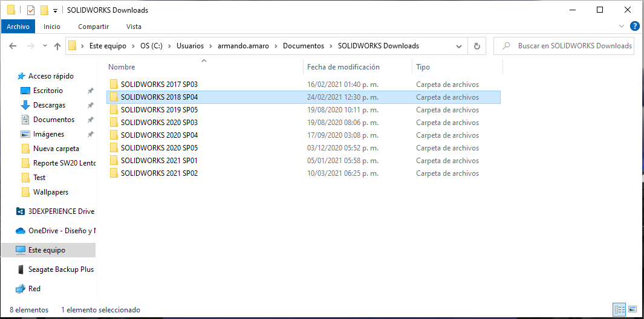Select SOLIDWORKS 2020 SP03 folder icon

click(x=114, y=123)
